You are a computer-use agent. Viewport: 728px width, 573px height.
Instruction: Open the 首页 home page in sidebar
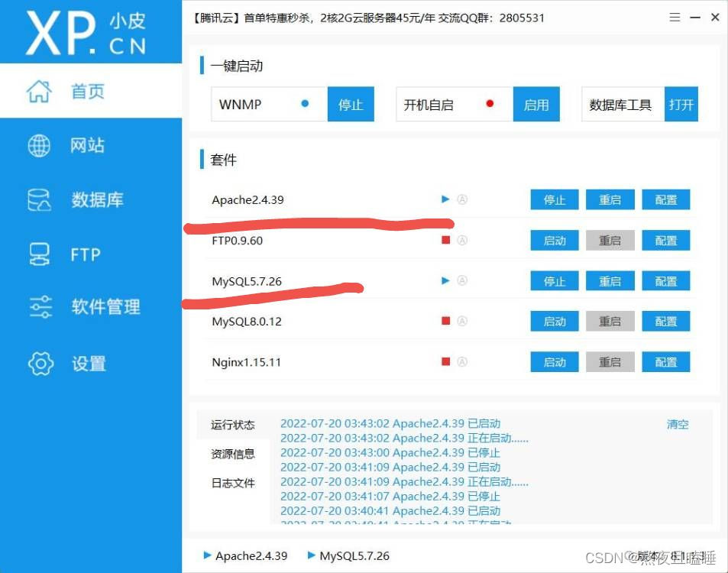[86, 91]
